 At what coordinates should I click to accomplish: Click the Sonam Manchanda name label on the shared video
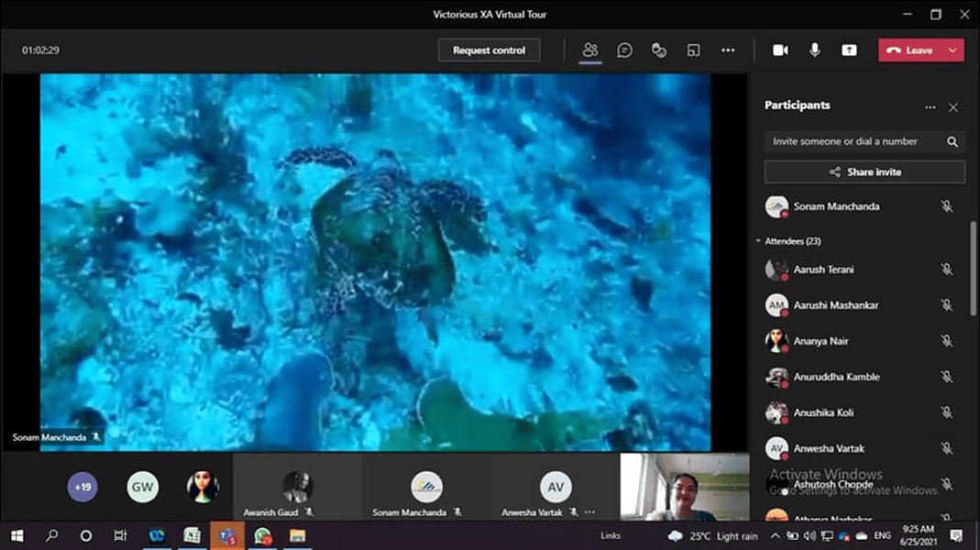(56, 437)
